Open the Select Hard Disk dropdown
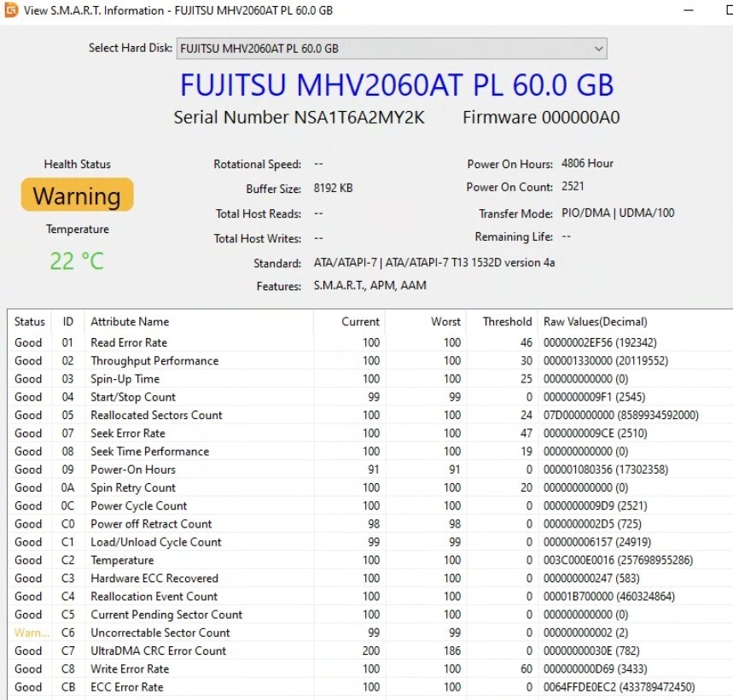Screen dimensions: 733x700 tap(392, 49)
